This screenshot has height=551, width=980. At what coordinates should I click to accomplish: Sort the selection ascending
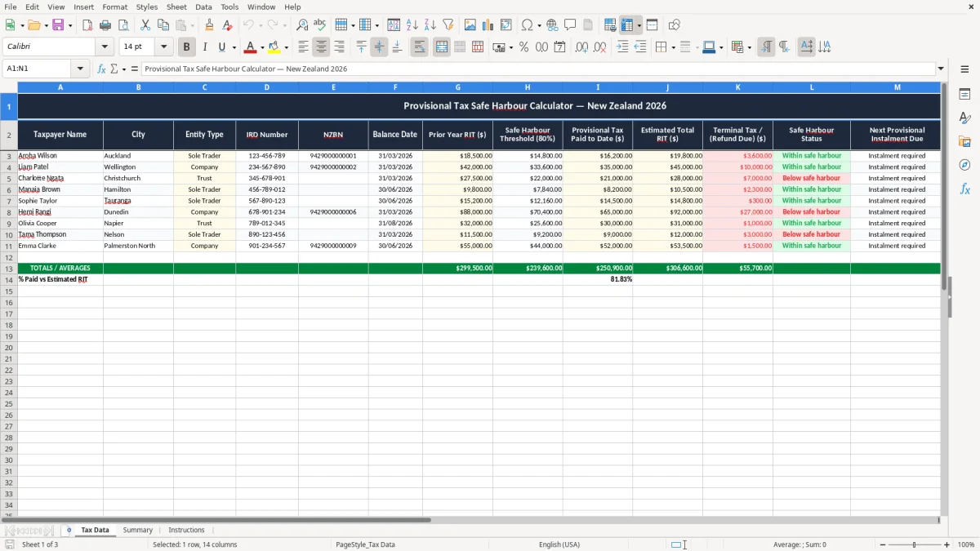tap(412, 25)
